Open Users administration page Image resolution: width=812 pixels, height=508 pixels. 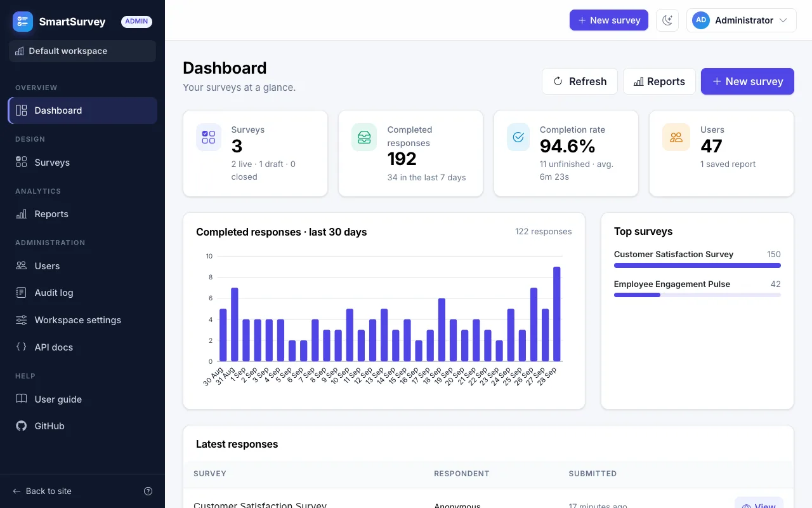tap(82, 266)
